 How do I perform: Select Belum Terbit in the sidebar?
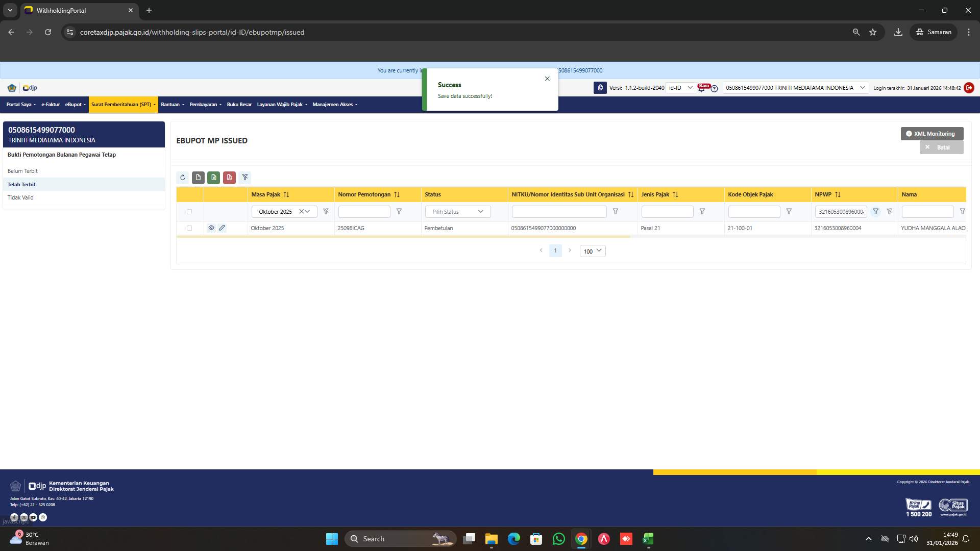tap(22, 171)
